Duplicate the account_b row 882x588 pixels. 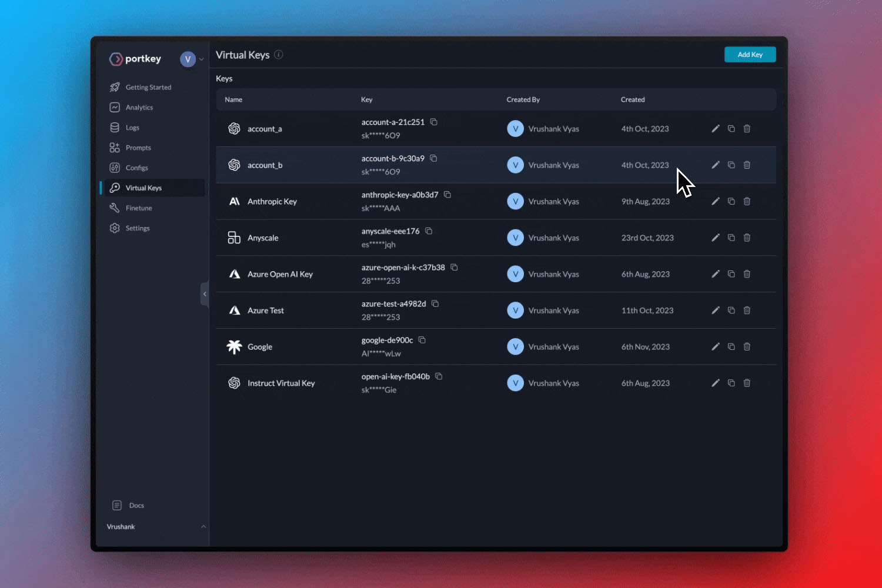pyautogui.click(x=731, y=165)
